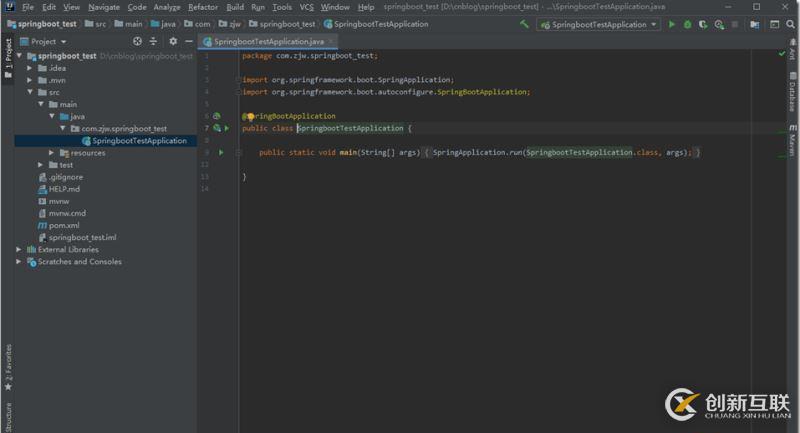Toggle the 1: Project tool window stripe
The width and height of the screenshot is (800, 433).
pos(8,58)
